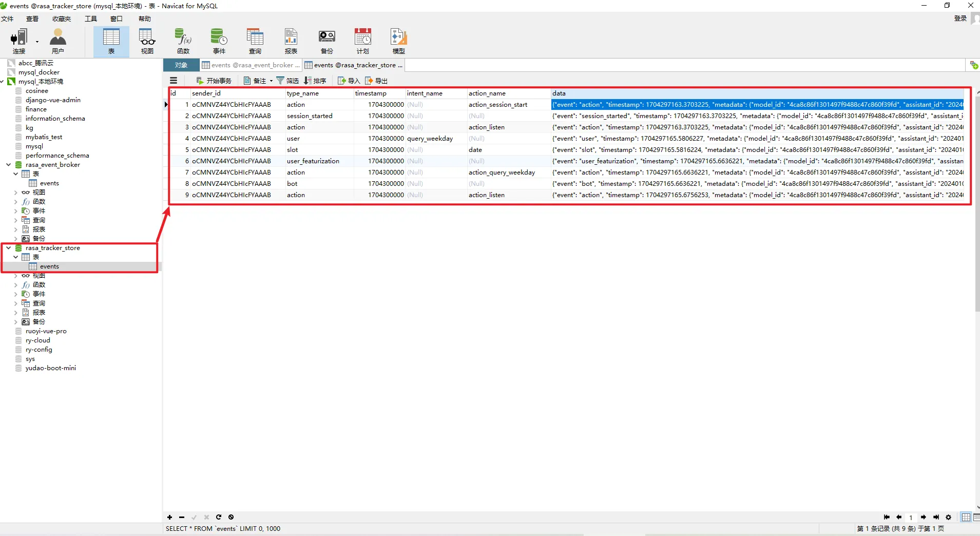Open the 窗口 (Window) menu

tap(117, 18)
